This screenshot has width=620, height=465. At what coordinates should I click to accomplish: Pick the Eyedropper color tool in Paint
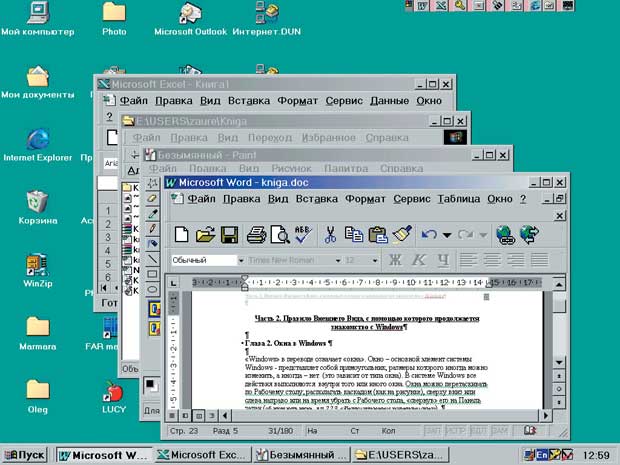[152, 214]
